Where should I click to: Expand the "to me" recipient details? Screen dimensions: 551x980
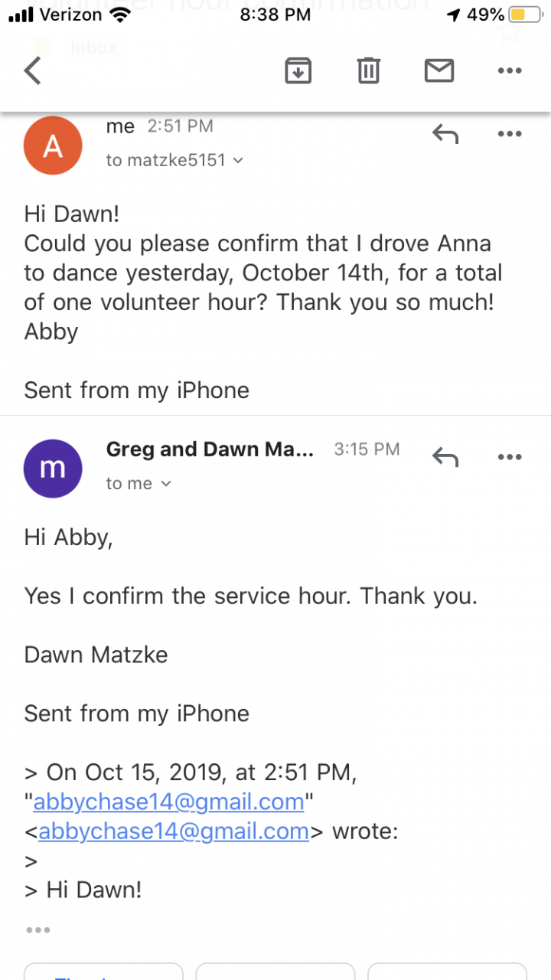166,484
